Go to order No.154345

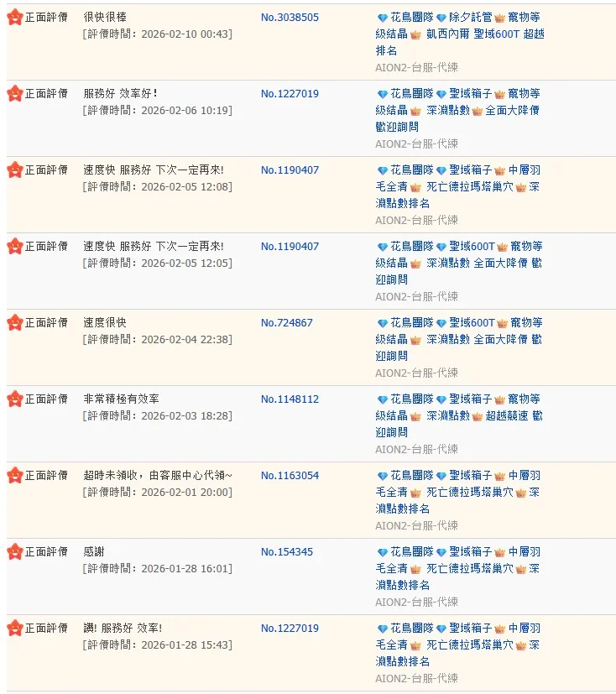(286, 551)
